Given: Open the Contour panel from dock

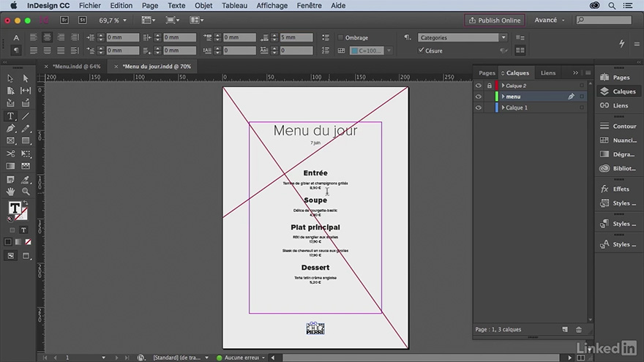Looking at the screenshot, I should (x=618, y=127).
